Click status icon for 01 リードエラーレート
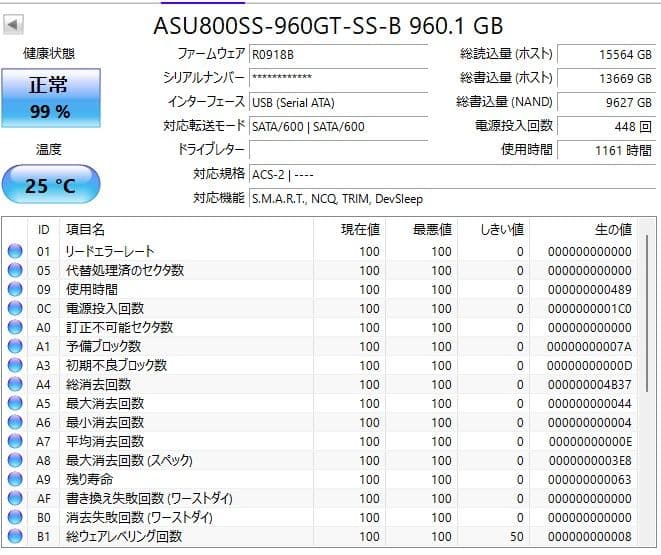The image size is (661, 555). (x=15, y=251)
